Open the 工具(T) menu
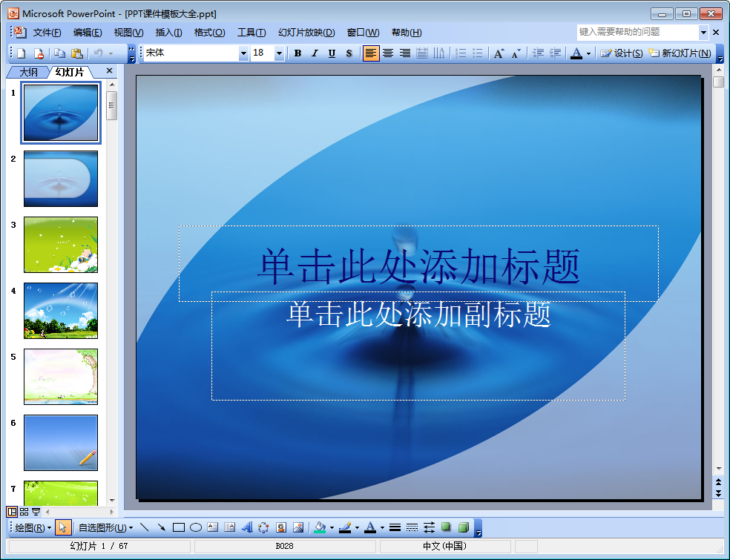 tap(251, 33)
